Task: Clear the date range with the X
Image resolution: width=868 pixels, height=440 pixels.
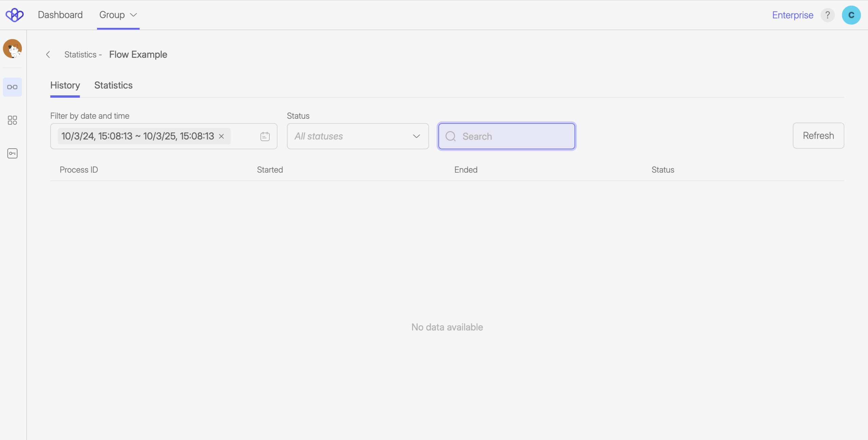Action: pos(221,136)
